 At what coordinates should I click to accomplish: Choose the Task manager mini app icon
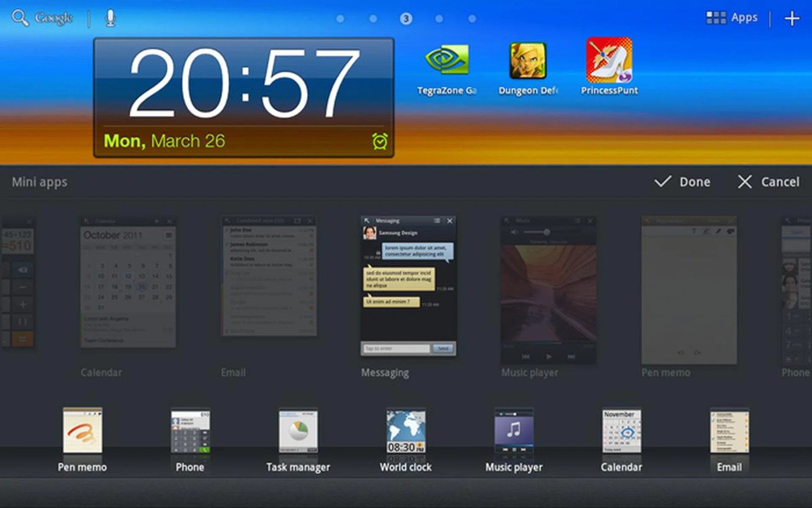tap(298, 431)
